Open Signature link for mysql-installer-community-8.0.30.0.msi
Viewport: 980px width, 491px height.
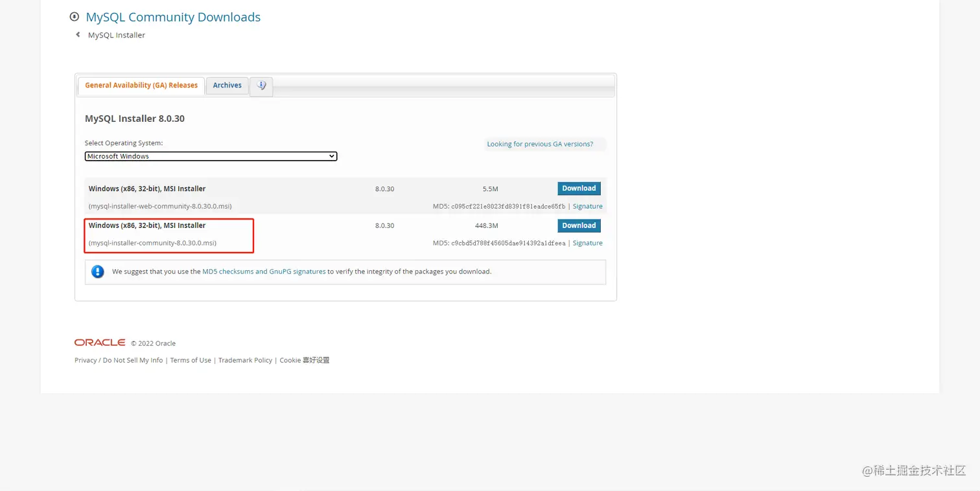(588, 243)
